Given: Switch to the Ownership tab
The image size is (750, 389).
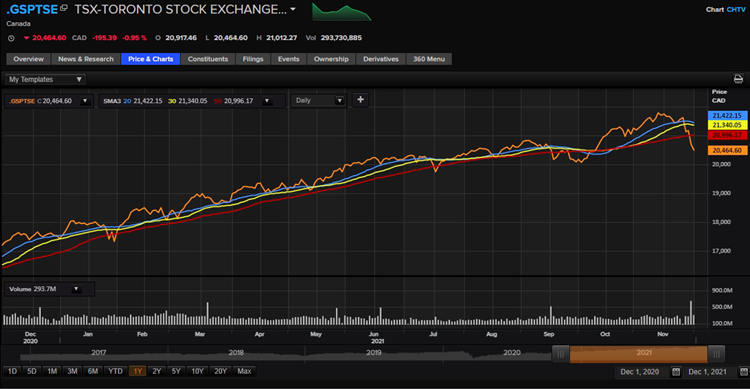Looking at the screenshot, I should click(331, 59).
